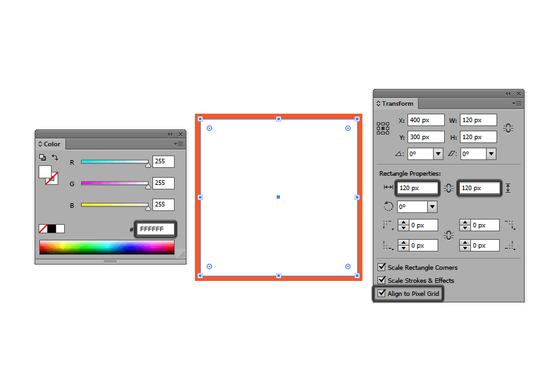
Task: Uncheck Scale Rectangle Corners
Action: tap(382, 267)
